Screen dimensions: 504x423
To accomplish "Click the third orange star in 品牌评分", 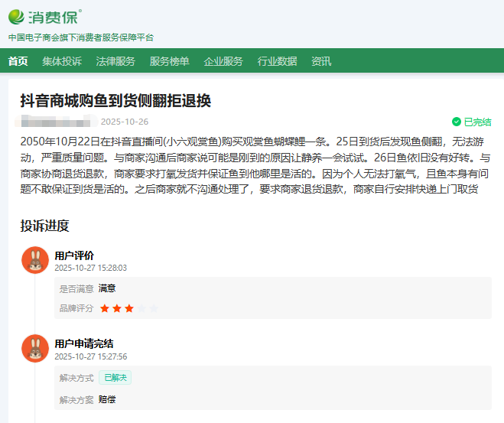I will tap(129, 308).
